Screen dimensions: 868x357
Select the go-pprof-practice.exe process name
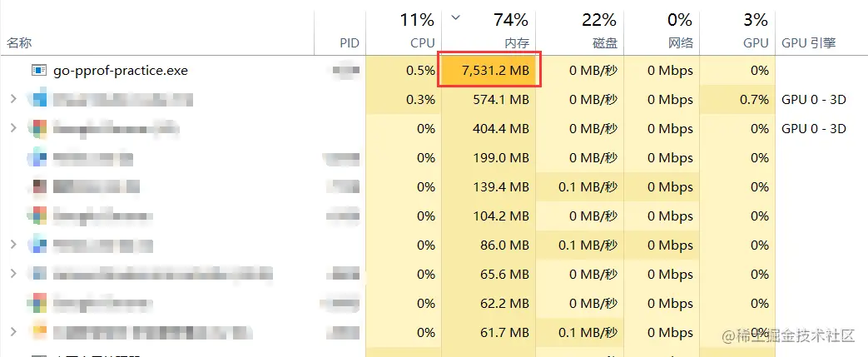click(x=121, y=71)
